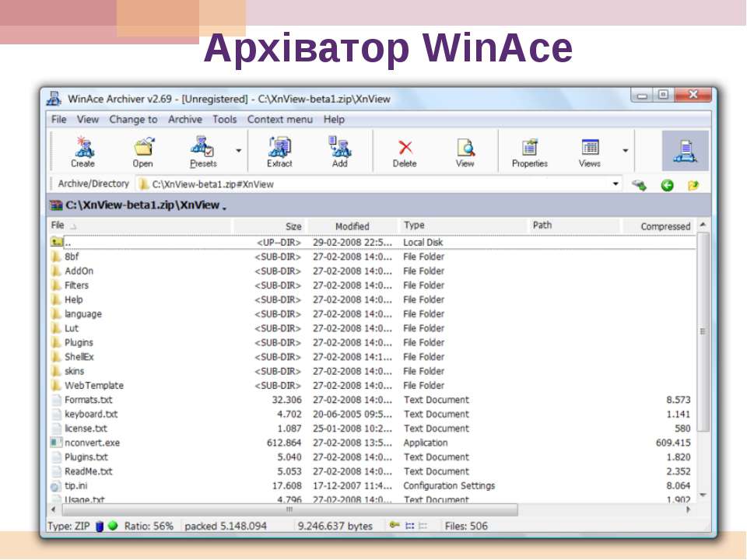Open the Help menu
This screenshot has height=560, width=747.
[334, 119]
